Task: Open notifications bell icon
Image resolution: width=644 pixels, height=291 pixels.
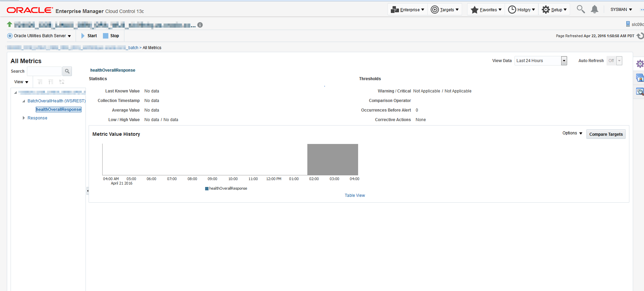Action: [595, 9]
